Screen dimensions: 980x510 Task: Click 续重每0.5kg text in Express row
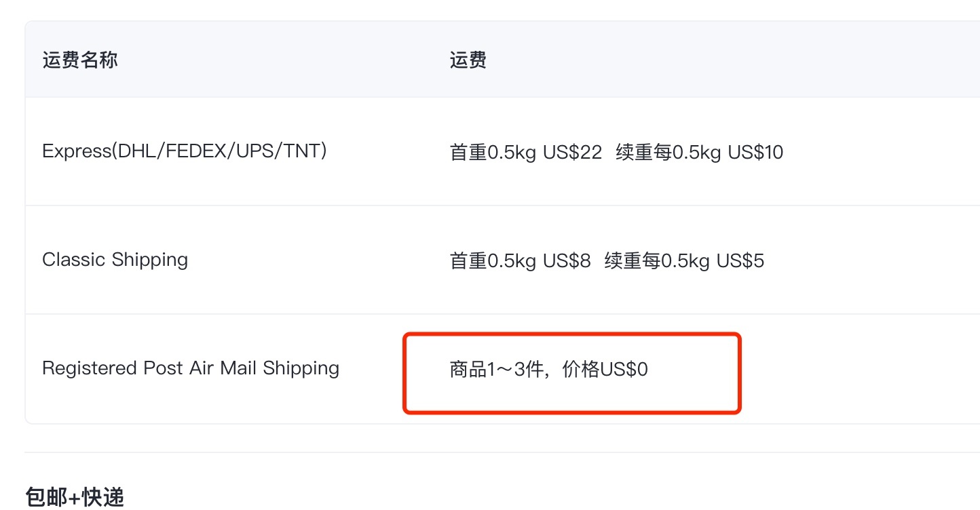668,152
